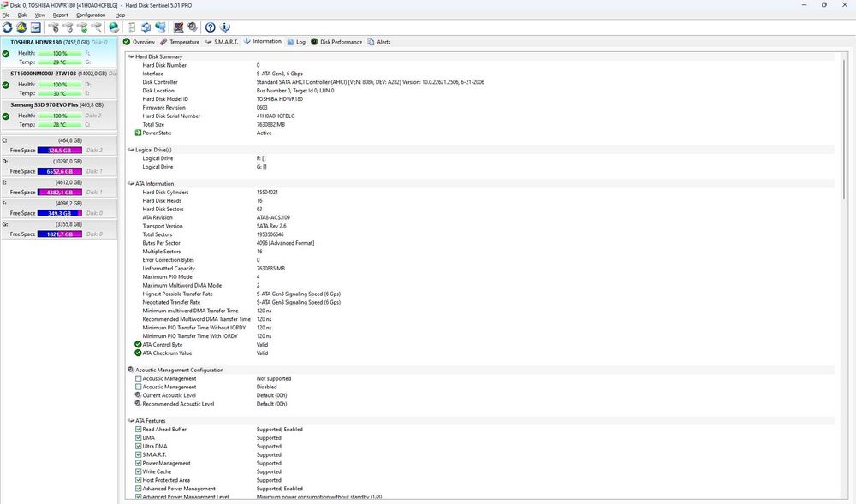Collapse the ATA Information section
856x504 pixels.
(131, 183)
